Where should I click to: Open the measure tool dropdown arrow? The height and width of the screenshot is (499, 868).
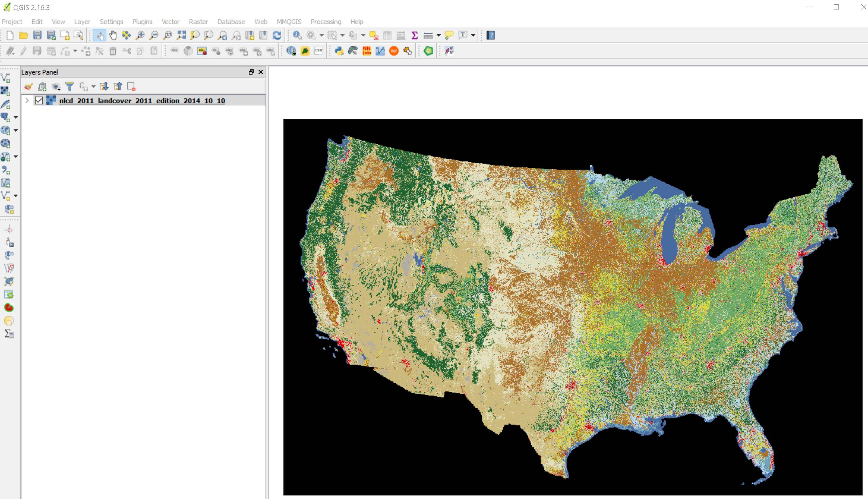[438, 35]
